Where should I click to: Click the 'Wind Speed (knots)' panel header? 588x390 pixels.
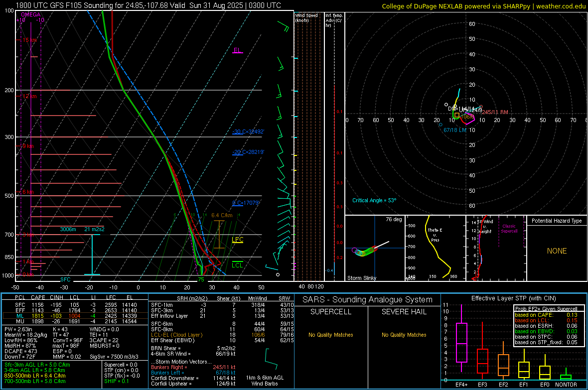[x=306, y=17]
